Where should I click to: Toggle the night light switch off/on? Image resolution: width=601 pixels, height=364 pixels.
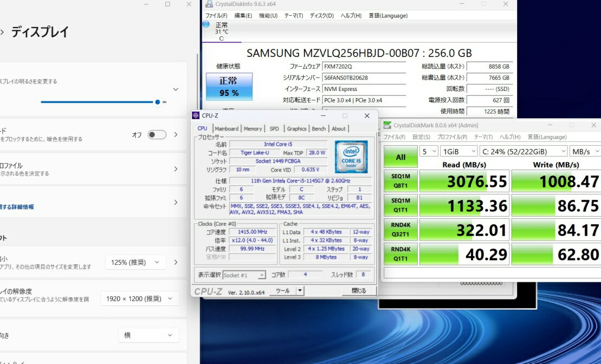157,135
